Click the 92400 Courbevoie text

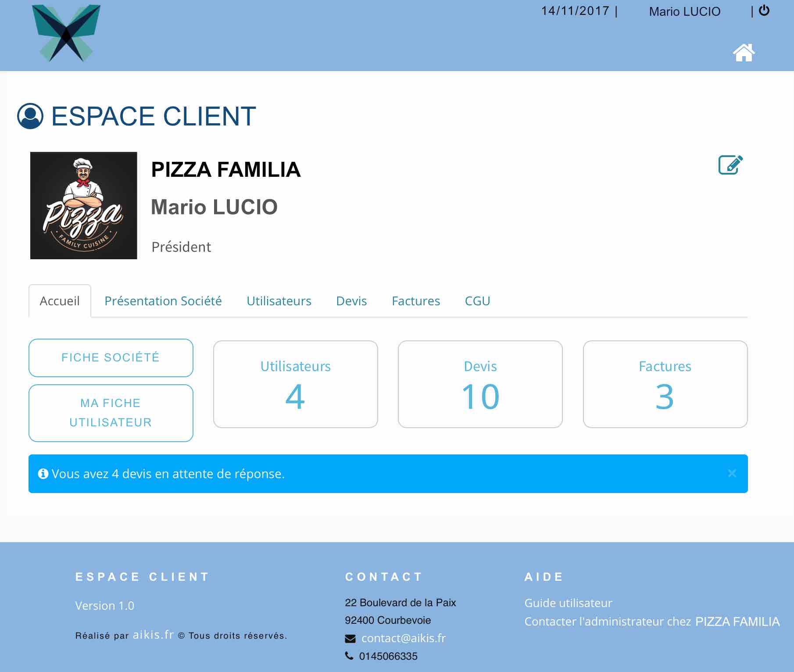click(x=388, y=620)
